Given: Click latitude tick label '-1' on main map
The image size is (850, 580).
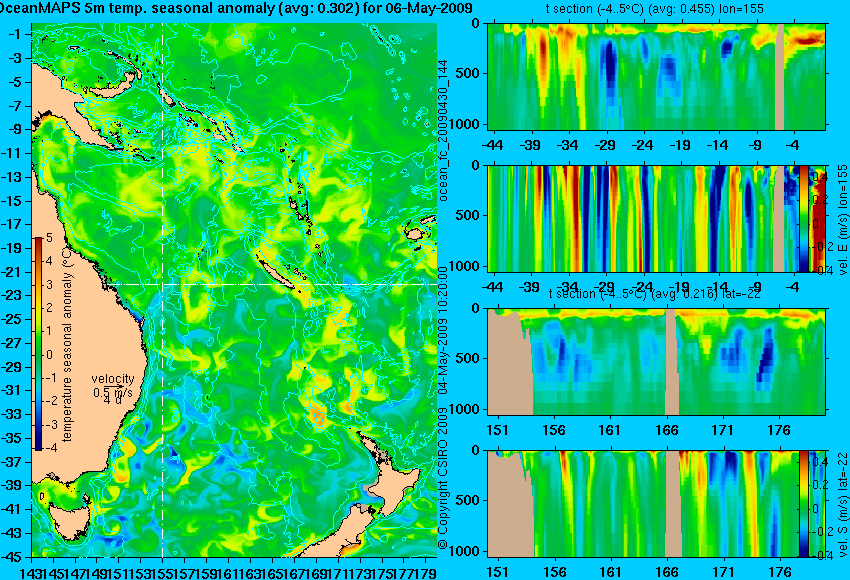Looking at the screenshot, I should [15, 34].
